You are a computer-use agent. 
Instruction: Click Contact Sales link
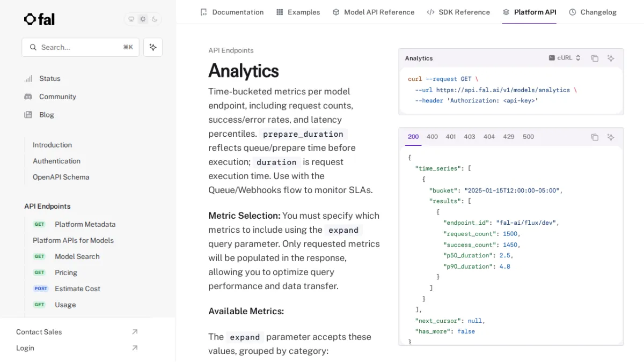(39, 332)
